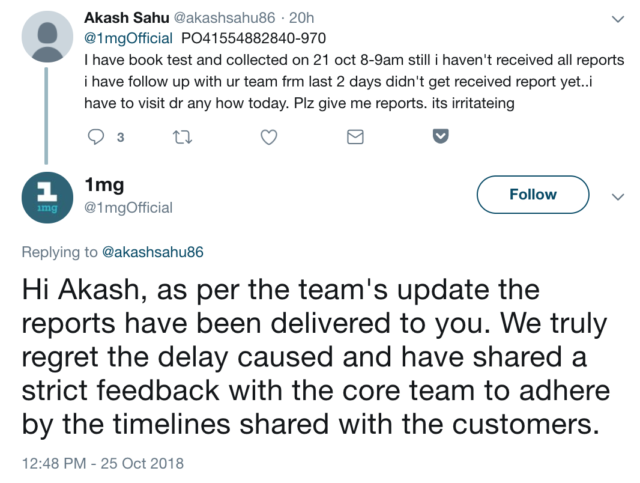Save the tweet with the Pocket icon
This screenshot has width=640, height=483.
pyautogui.click(x=438, y=138)
